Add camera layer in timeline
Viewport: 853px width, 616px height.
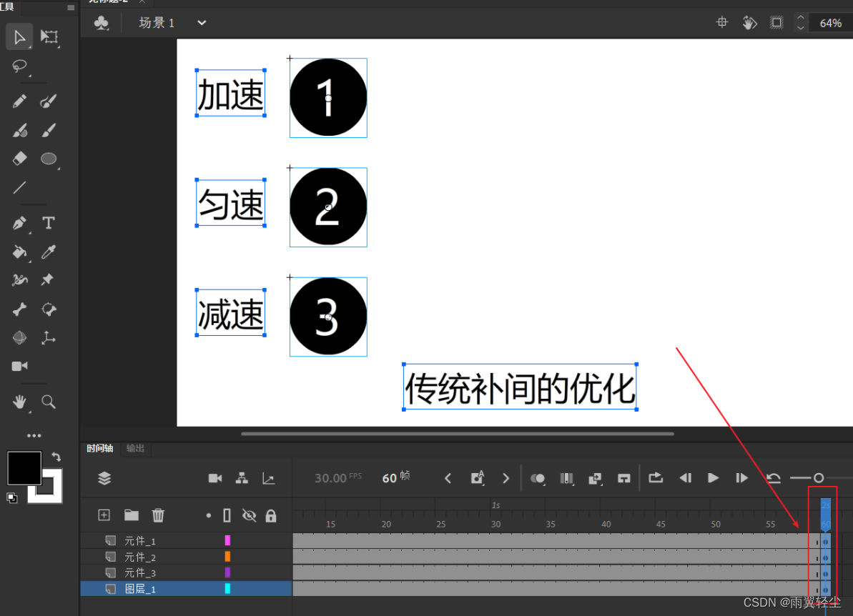coord(215,479)
